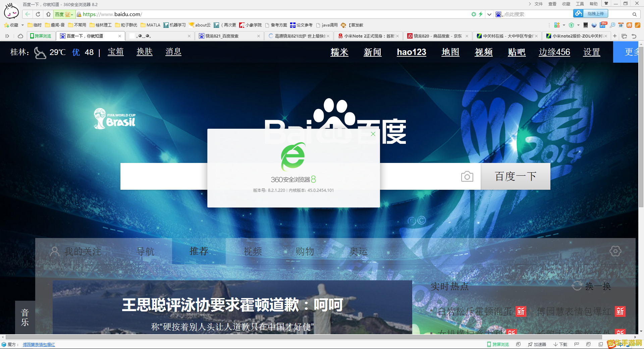The height and width of the screenshot is (349, 644).
Task: Open the 小象学院 bookmark
Action: [251, 25]
